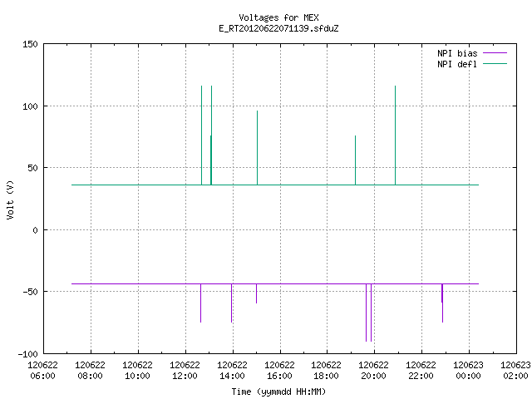Select the filename E_RT20120622071139.sfduZ subtitle
532x399 pixels.
[x=278, y=28]
